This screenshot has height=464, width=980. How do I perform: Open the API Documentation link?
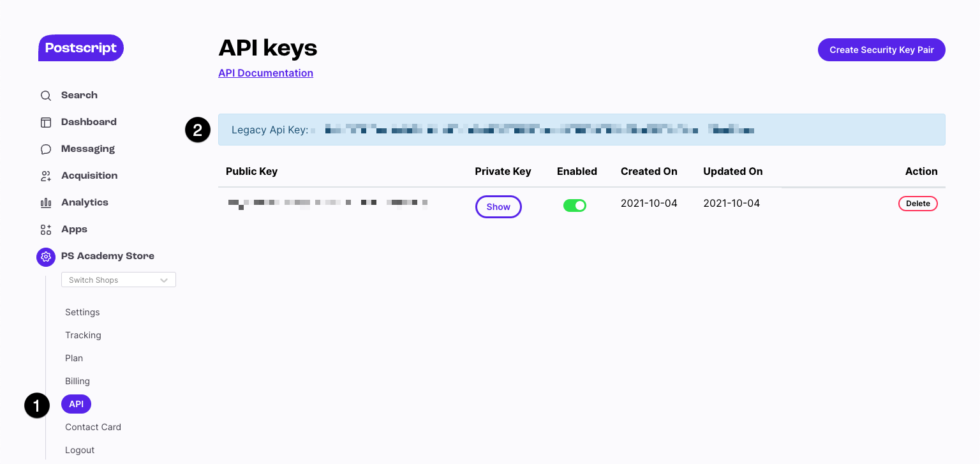coord(265,73)
